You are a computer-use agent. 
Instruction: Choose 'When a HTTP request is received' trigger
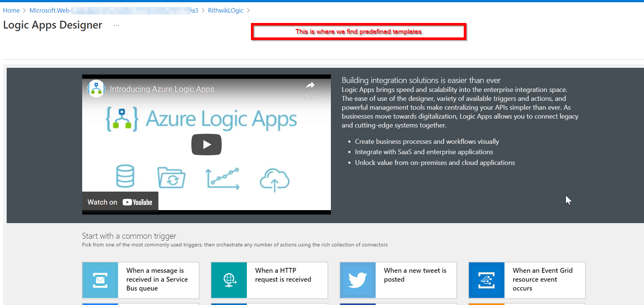click(x=269, y=280)
